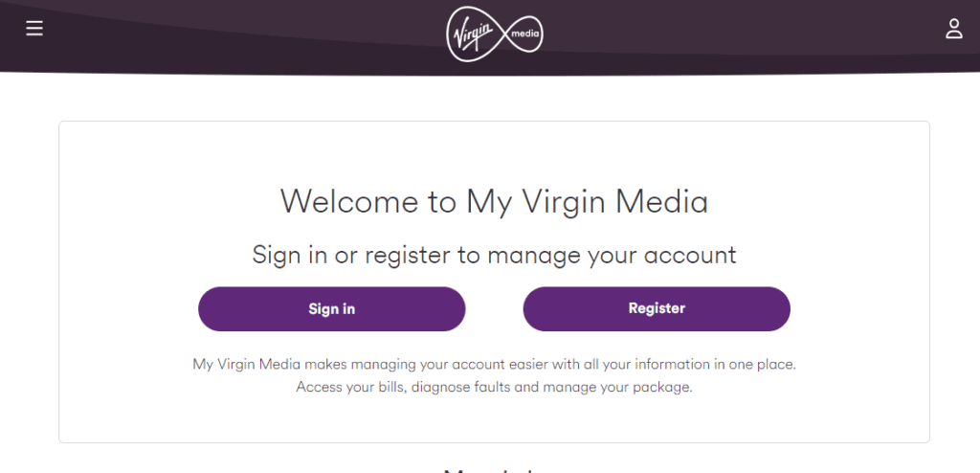
Task: Click the cut-off heading below the card
Action: 492,469
